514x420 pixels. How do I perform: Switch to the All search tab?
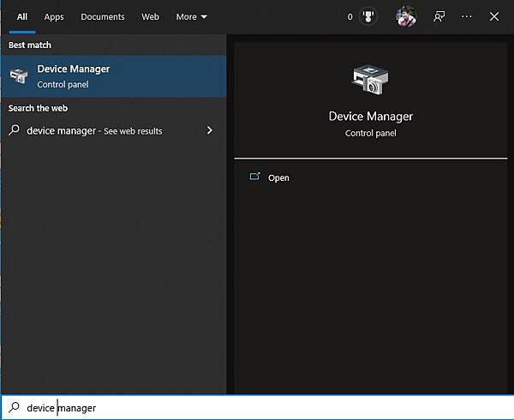(x=22, y=17)
